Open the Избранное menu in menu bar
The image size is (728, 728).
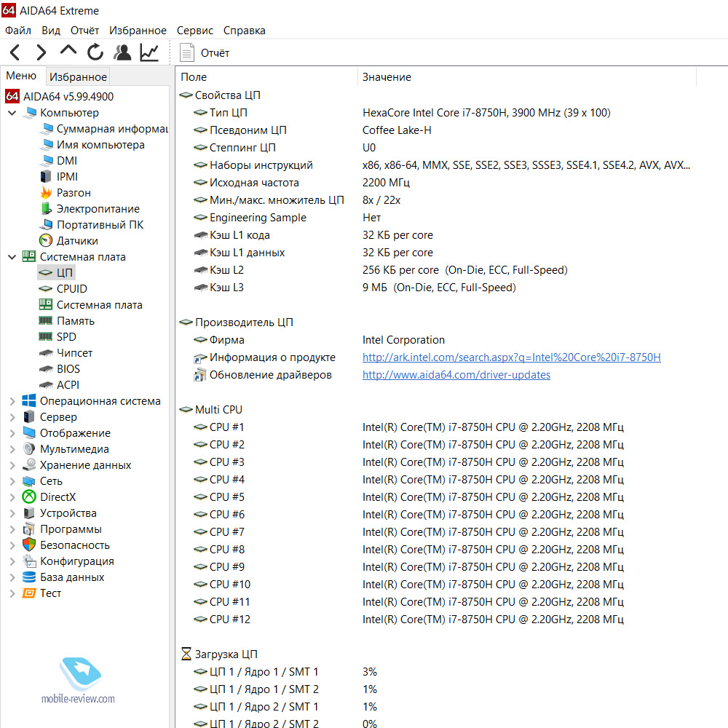point(138,31)
